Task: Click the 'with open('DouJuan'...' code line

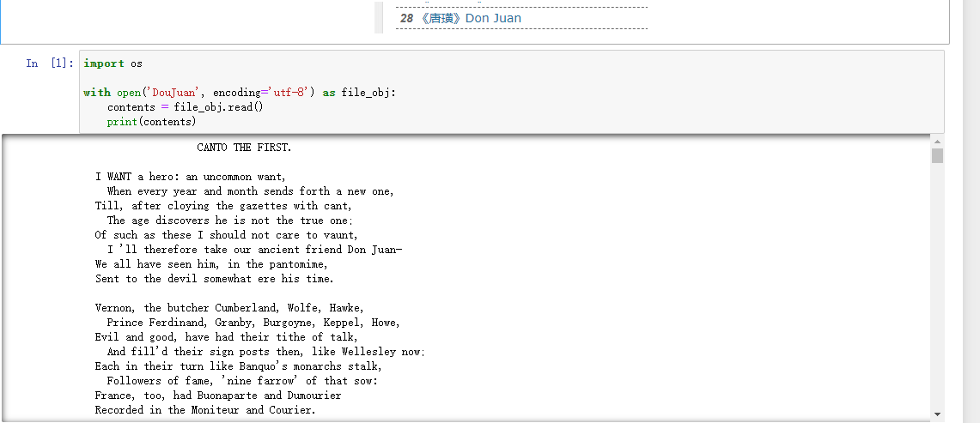Action: point(240,93)
